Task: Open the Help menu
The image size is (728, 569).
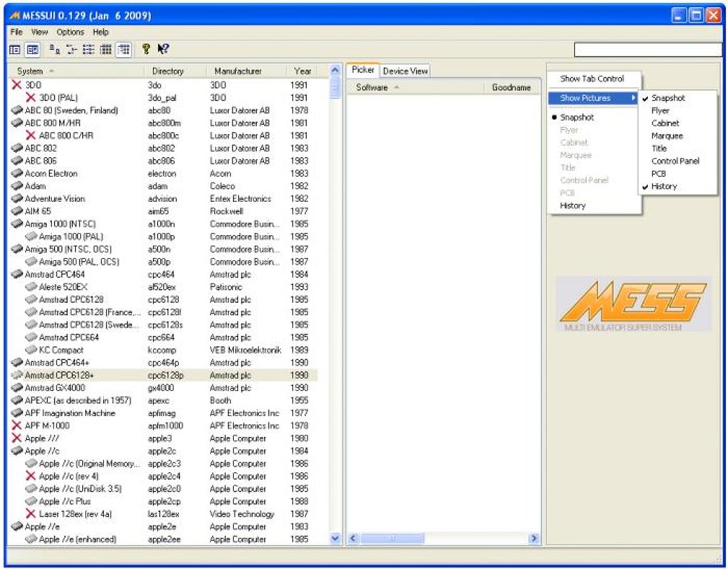Action: pyautogui.click(x=101, y=32)
